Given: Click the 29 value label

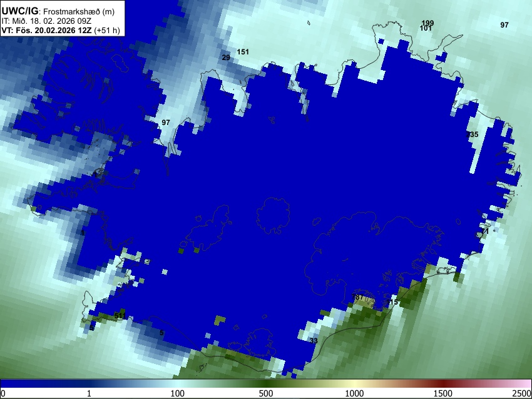Looking at the screenshot, I should [226, 58].
